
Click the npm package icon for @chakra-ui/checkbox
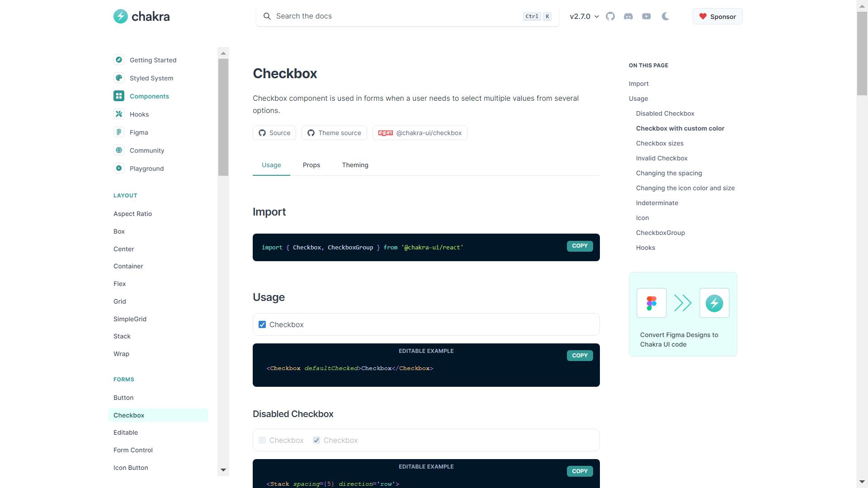click(385, 133)
